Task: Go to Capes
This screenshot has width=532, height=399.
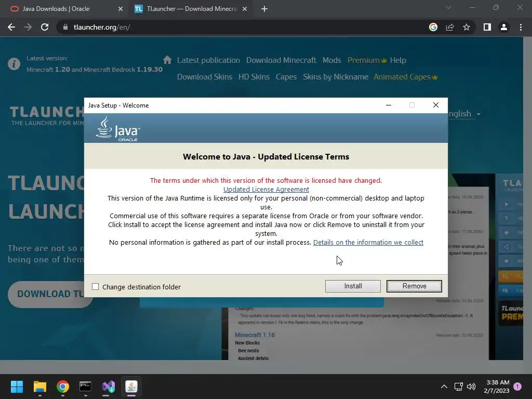Action: click(286, 77)
